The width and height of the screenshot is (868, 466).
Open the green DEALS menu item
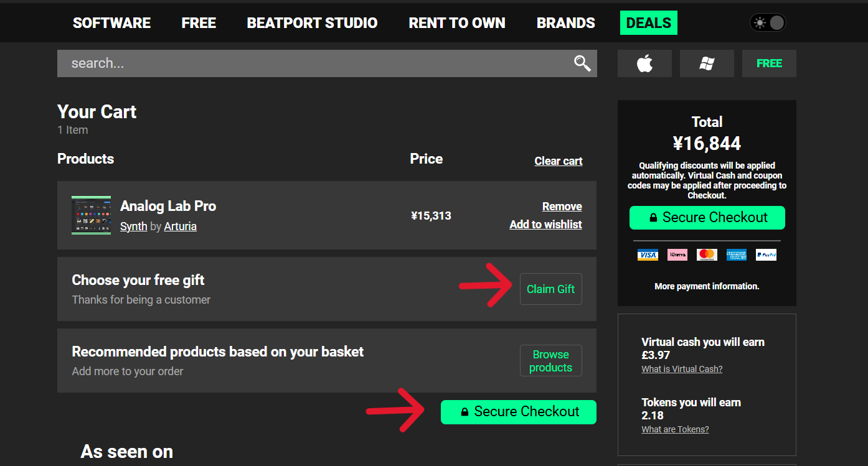click(x=649, y=23)
